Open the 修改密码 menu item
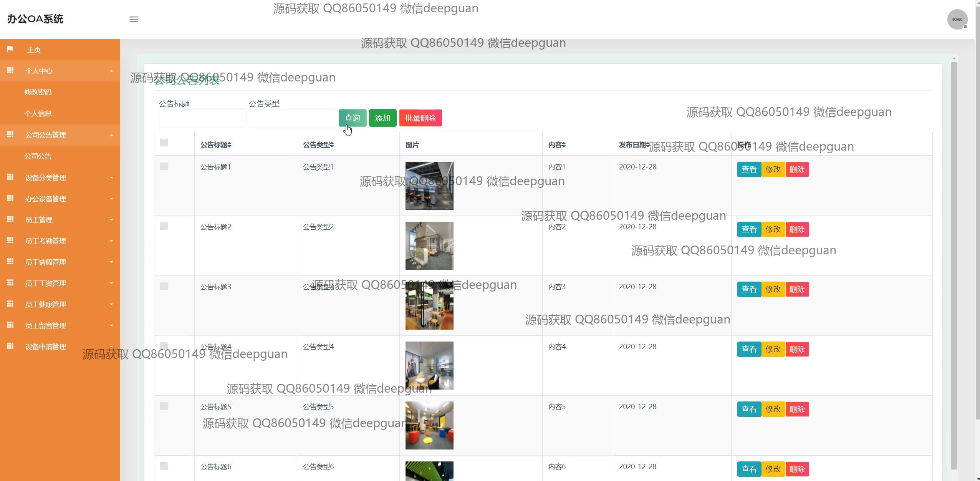The image size is (980, 481). pyautogui.click(x=38, y=92)
